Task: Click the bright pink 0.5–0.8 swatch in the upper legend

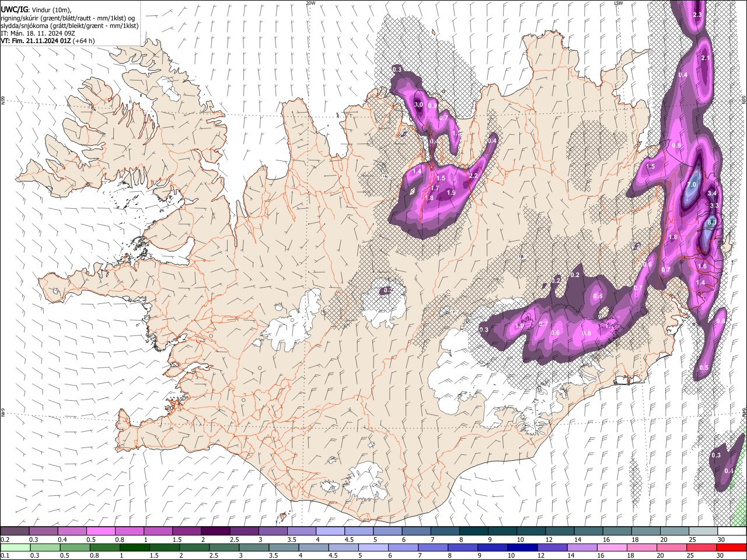Action: tap(101, 531)
